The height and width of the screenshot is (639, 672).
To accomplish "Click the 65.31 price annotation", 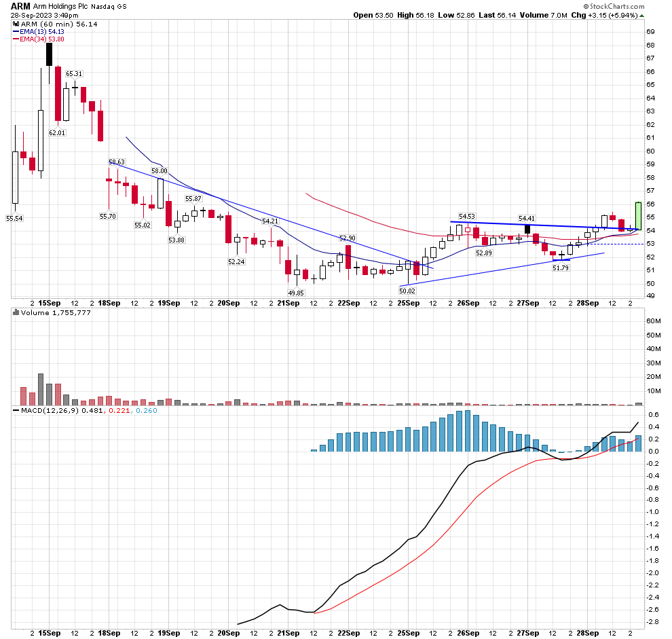I will tap(74, 74).
